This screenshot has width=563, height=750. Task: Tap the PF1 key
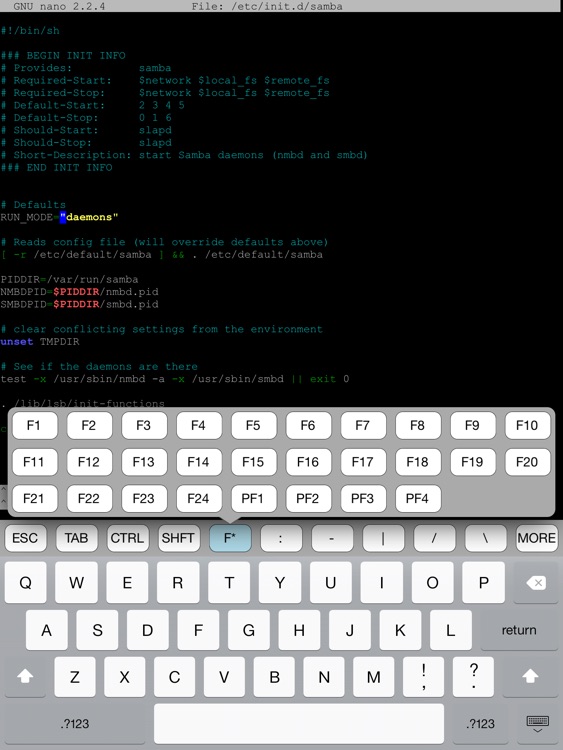[254, 498]
